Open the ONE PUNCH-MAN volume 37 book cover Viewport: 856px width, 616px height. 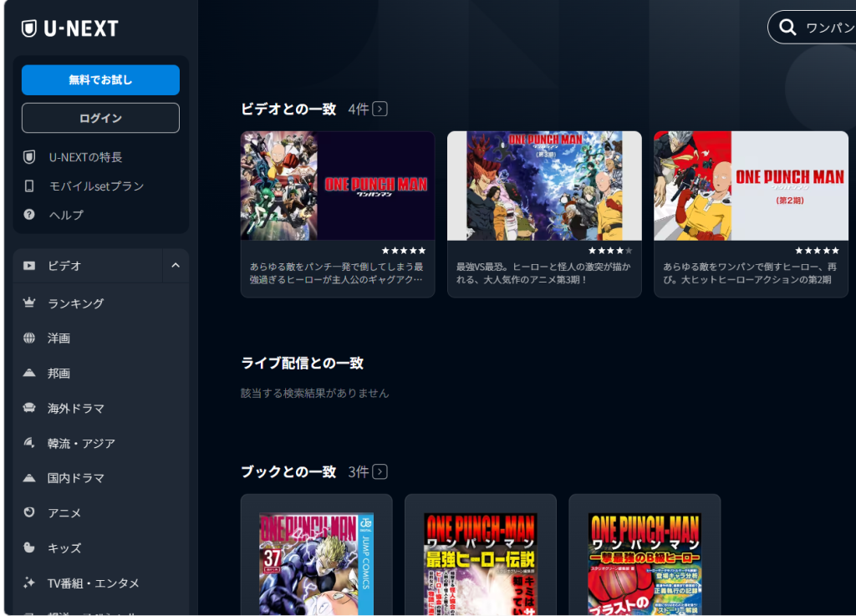317,563
